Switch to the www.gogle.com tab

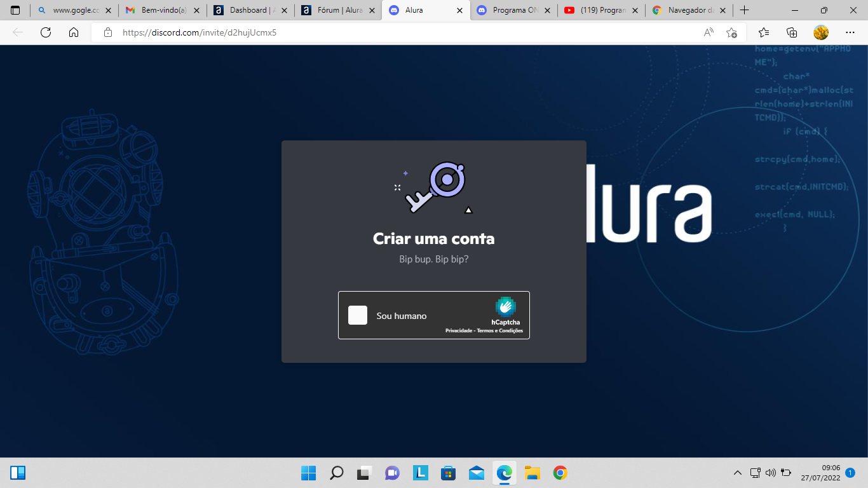pos(74,10)
